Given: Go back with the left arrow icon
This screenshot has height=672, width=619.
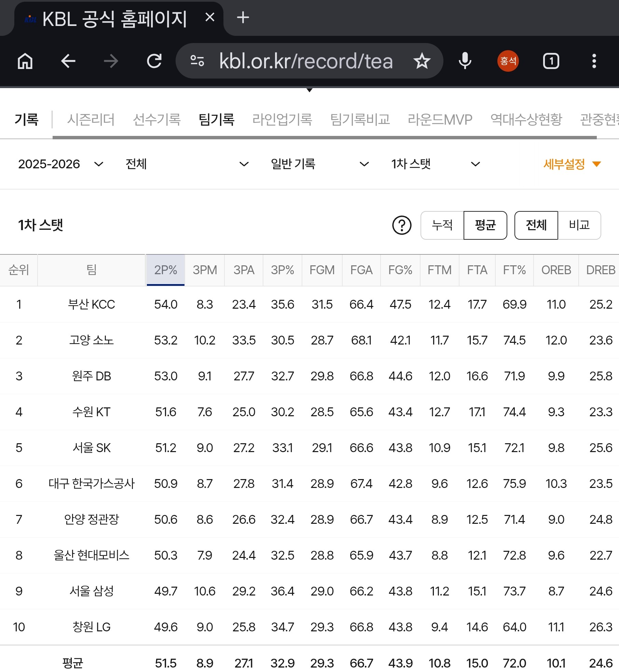Looking at the screenshot, I should coord(68,61).
